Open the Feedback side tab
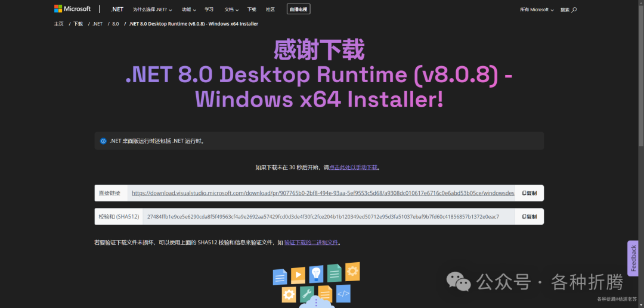Screen dimensions: 644x308 click(x=633, y=259)
